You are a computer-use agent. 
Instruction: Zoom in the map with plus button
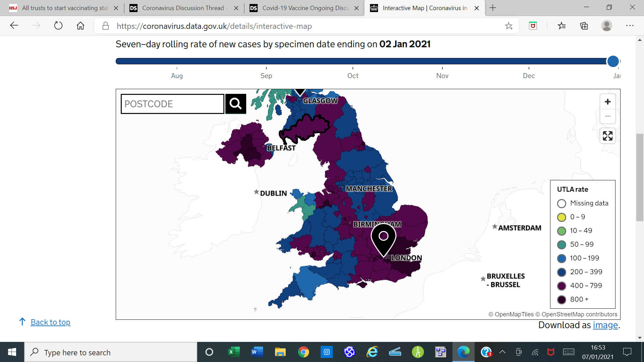tap(607, 102)
